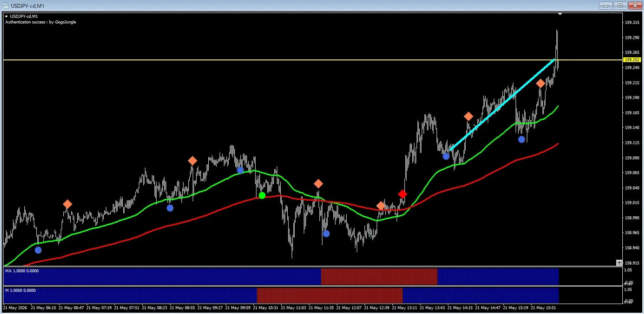Viewport: 644px width, 314px height.
Task: Click the blue circle at cyan trendline start
Action: click(446, 156)
